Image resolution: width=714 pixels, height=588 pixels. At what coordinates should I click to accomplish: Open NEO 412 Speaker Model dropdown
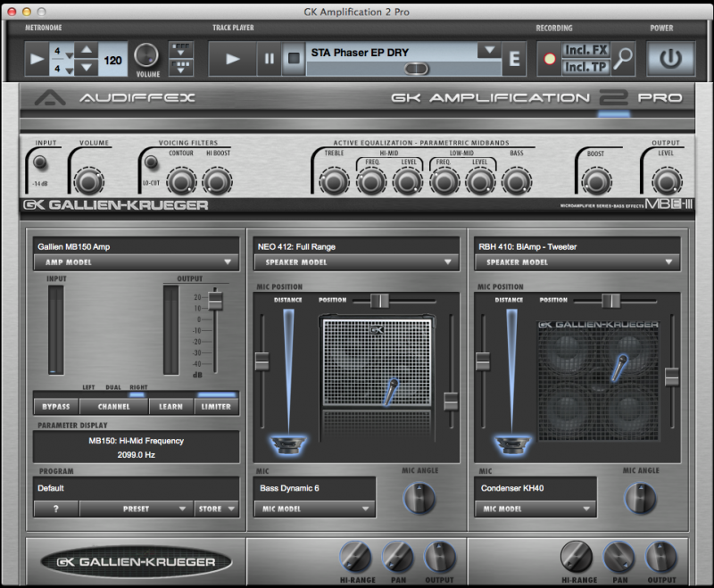[x=356, y=262]
